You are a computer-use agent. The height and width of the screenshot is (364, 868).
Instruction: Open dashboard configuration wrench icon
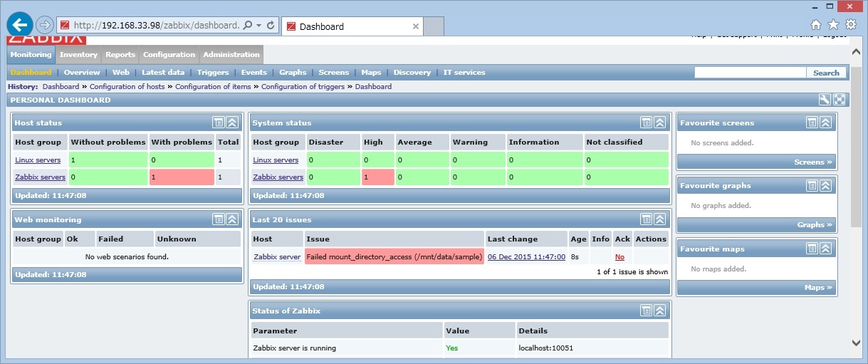(825, 100)
